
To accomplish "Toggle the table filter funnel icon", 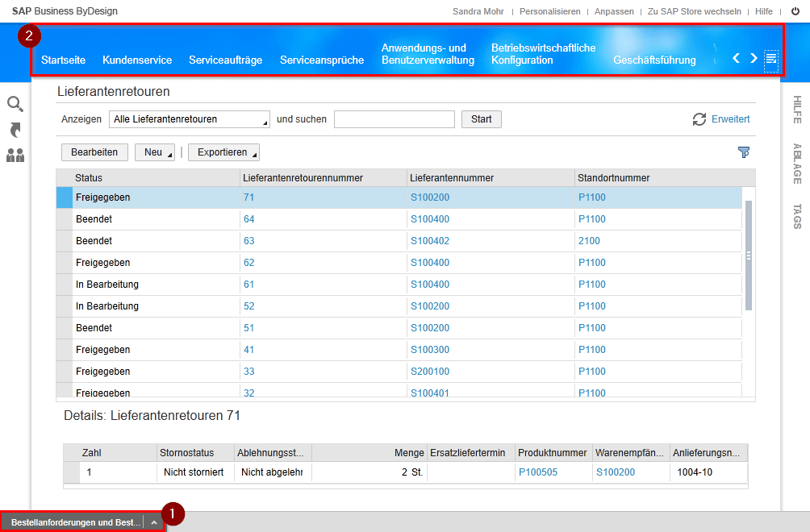I will [743, 152].
